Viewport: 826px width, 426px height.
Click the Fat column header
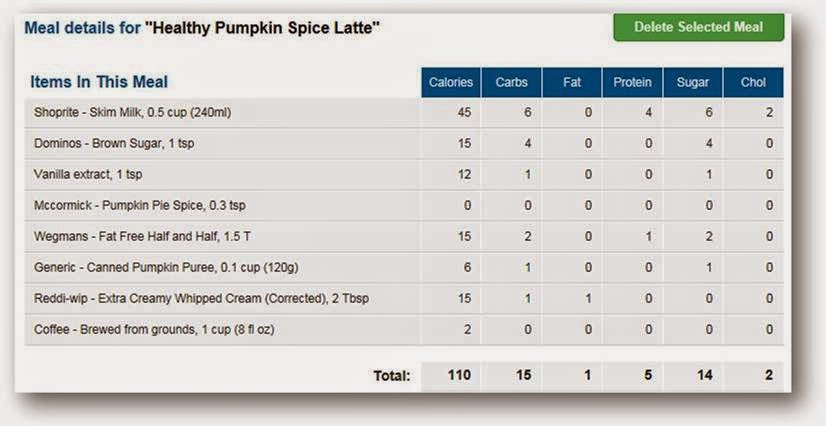(572, 82)
